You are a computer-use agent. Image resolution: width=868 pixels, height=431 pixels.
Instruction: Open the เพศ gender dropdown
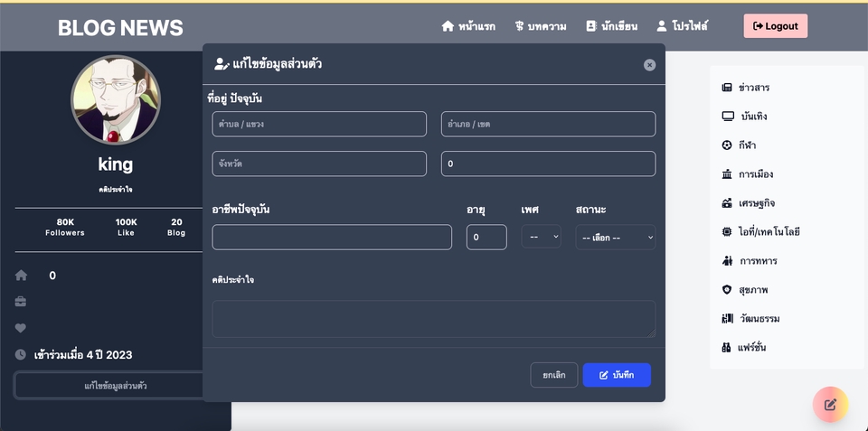[541, 237]
